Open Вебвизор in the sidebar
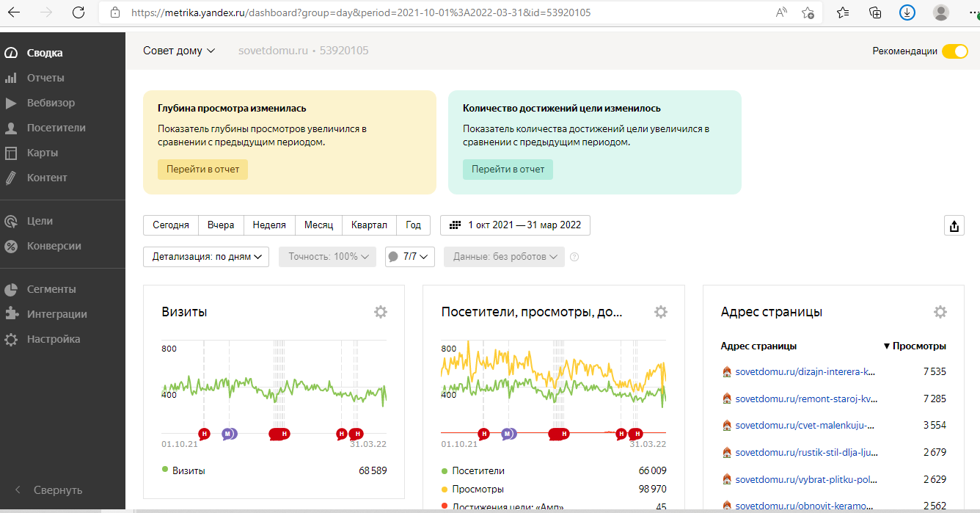The width and height of the screenshot is (980, 513). (51, 103)
